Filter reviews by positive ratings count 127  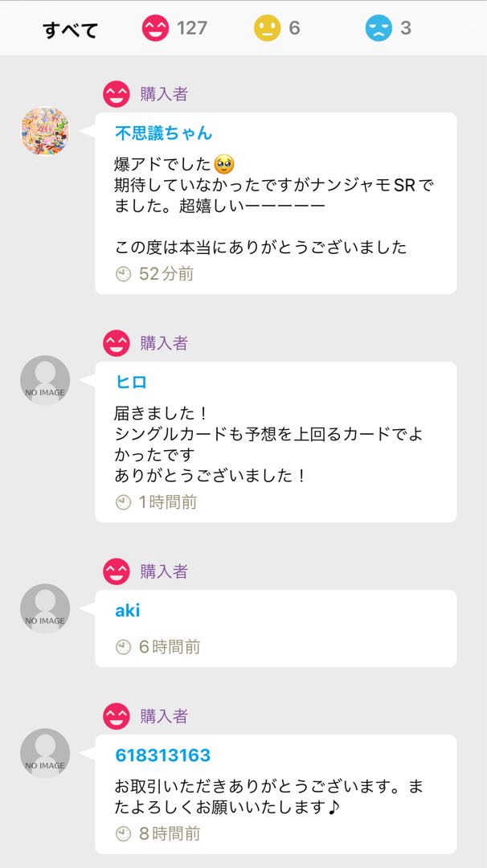point(190,27)
